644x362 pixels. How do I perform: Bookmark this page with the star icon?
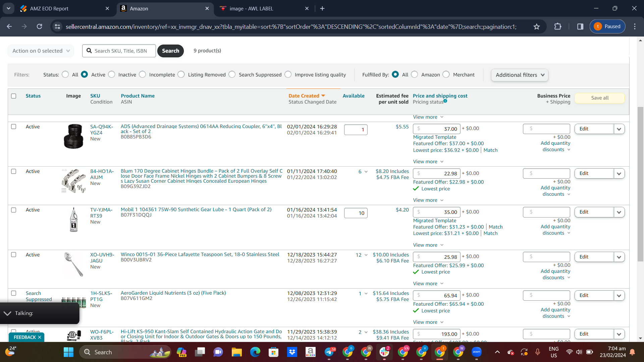[537, 26]
